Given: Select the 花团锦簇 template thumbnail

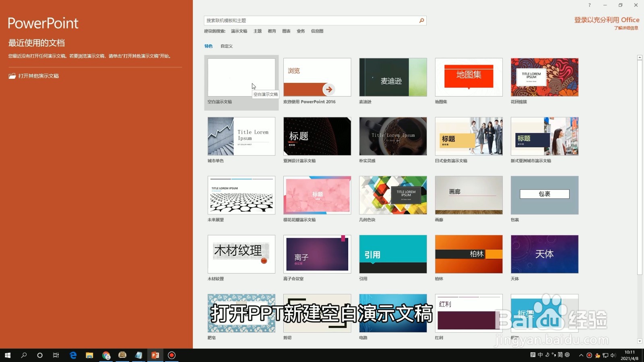Looking at the screenshot, I should tap(545, 77).
